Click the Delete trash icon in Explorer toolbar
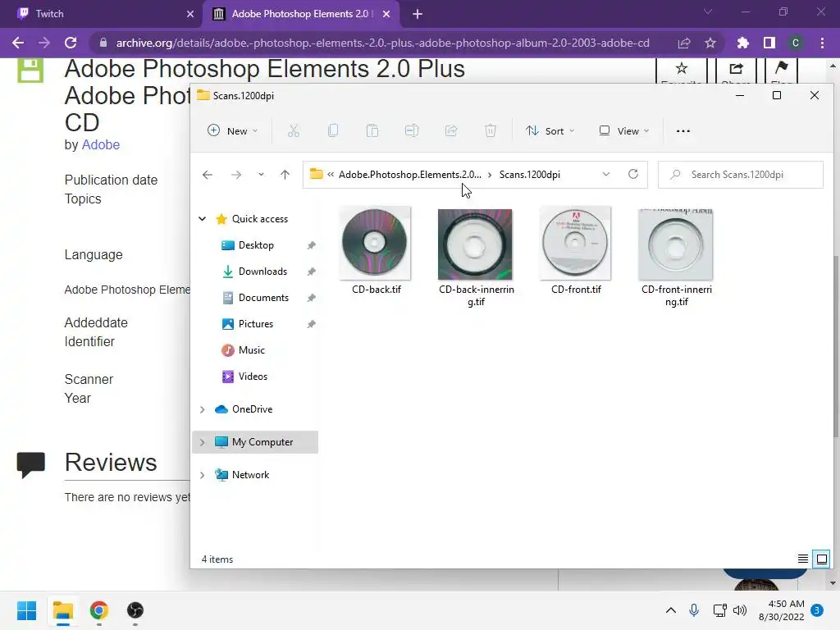Image resolution: width=840 pixels, height=630 pixels. [x=491, y=130]
